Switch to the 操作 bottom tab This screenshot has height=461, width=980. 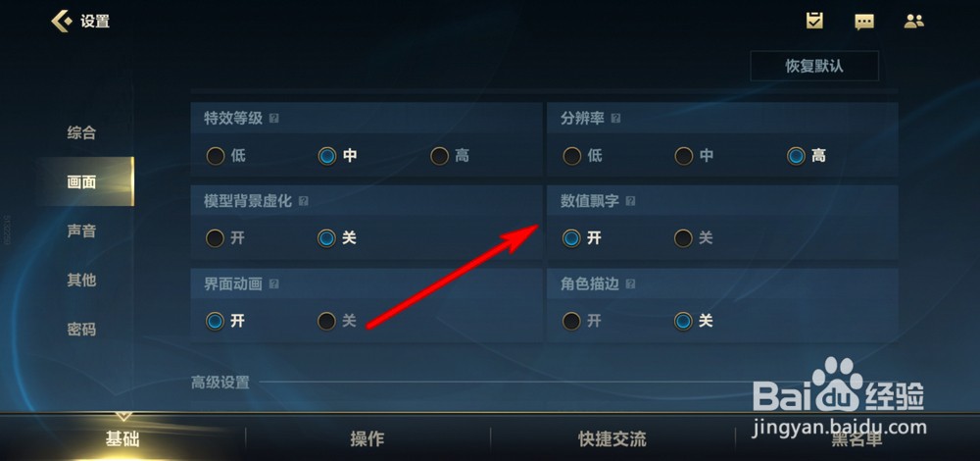click(367, 439)
